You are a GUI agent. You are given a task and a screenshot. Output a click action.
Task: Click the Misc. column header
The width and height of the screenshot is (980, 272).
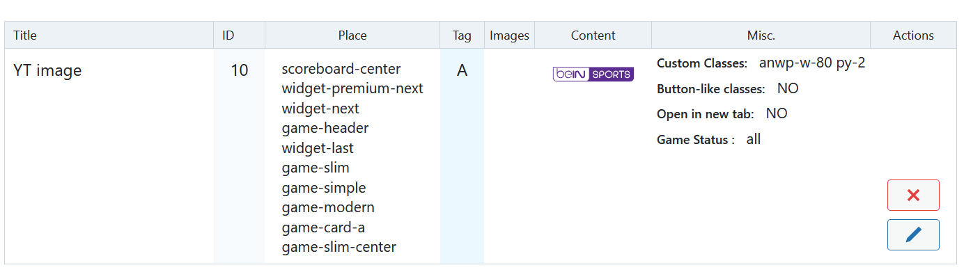(x=761, y=35)
